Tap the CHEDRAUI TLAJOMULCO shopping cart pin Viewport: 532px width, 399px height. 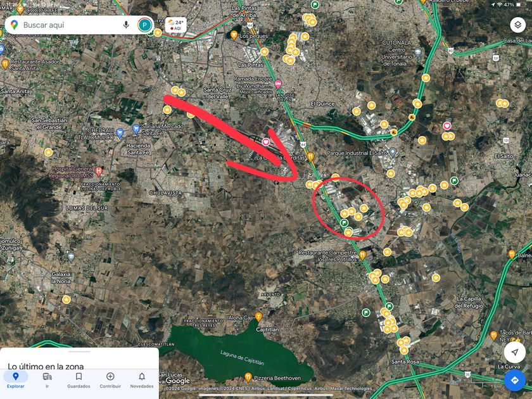pyautogui.click(x=120, y=132)
